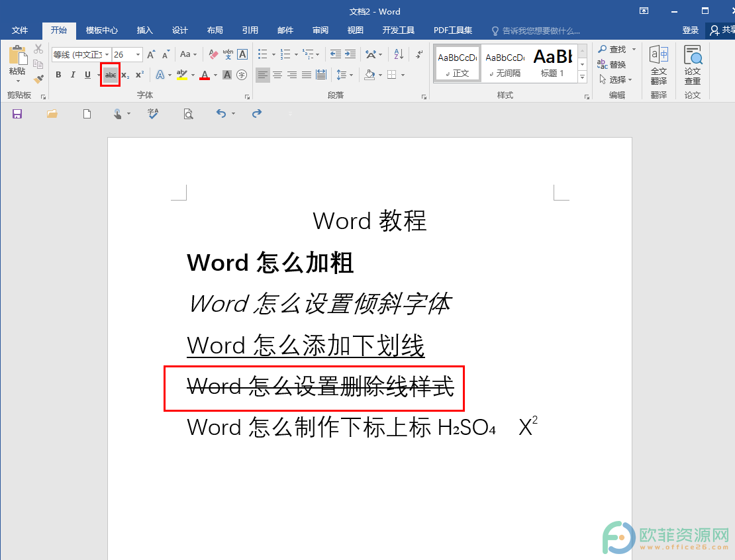
Task: Open the font name dropdown
Action: coord(107,54)
